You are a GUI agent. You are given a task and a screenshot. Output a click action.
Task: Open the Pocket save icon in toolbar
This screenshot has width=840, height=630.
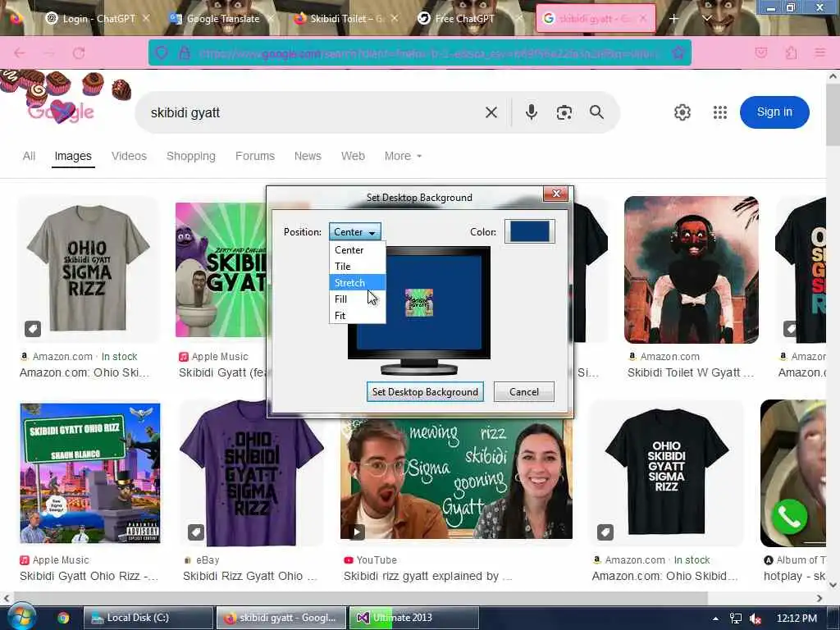pyautogui.click(x=761, y=52)
